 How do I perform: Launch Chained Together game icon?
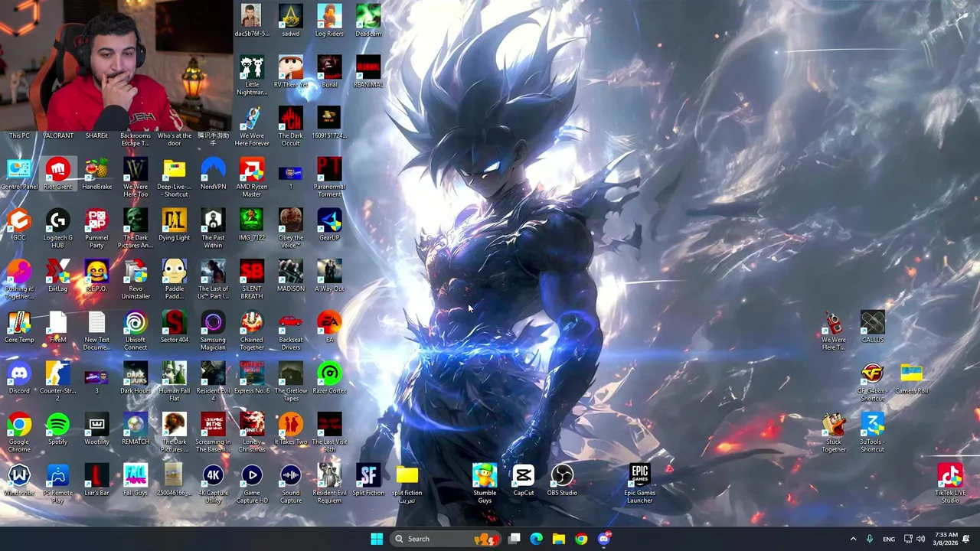click(x=252, y=331)
